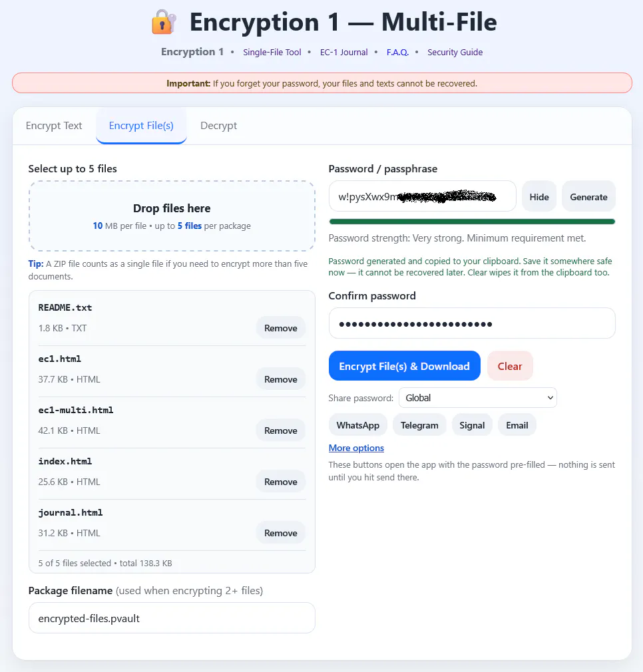Image resolution: width=643 pixels, height=672 pixels.
Task: Open the Share password region dropdown
Action: pos(477,398)
